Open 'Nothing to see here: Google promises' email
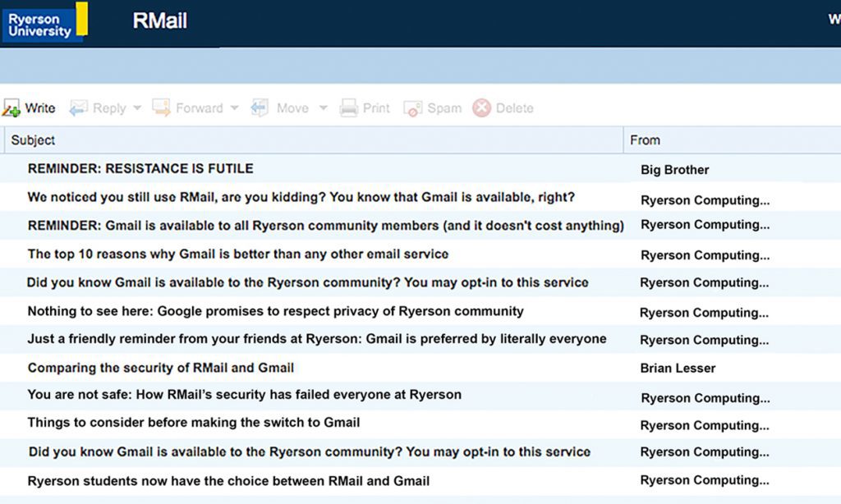Screen dimensions: 841x504 click(276, 312)
